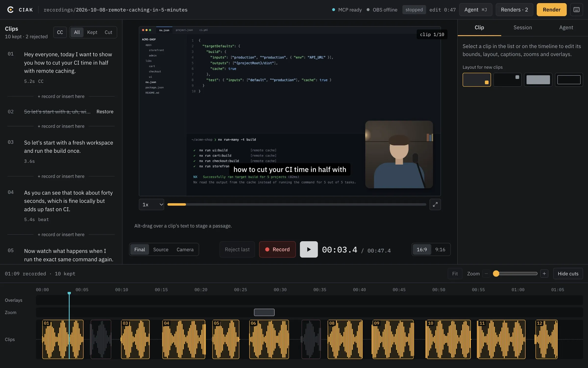Open the keyboard shortcuts icon button
The width and height of the screenshot is (588, 368).
tap(576, 10)
